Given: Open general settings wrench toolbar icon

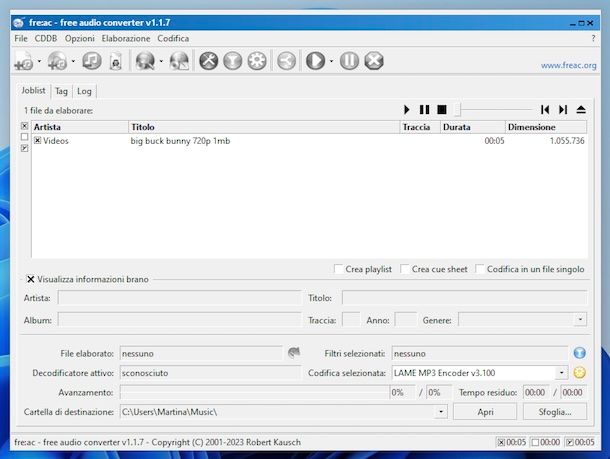Looking at the screenshot, I should pyautogui.click(x=209, y=61).
